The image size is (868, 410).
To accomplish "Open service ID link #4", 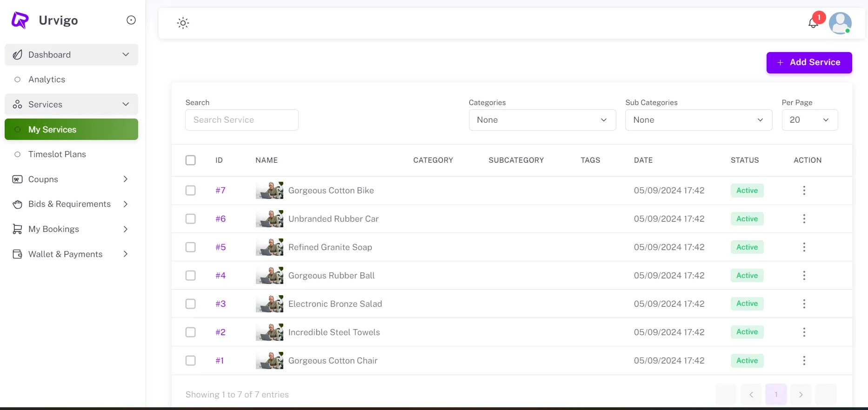I will [x=220, y=276].
